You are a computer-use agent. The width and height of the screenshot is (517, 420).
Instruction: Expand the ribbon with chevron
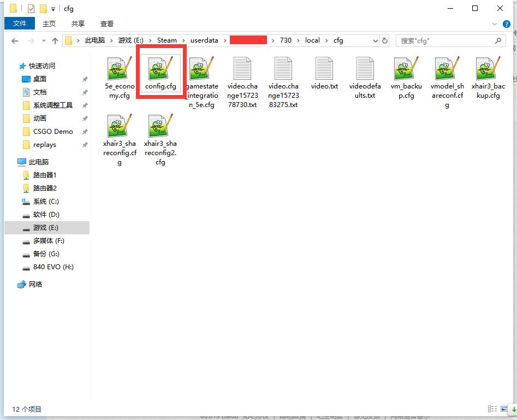tap(494, 24)
